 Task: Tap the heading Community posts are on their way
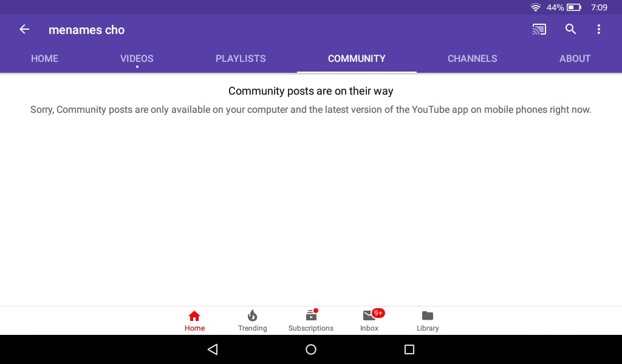point(311,91)
